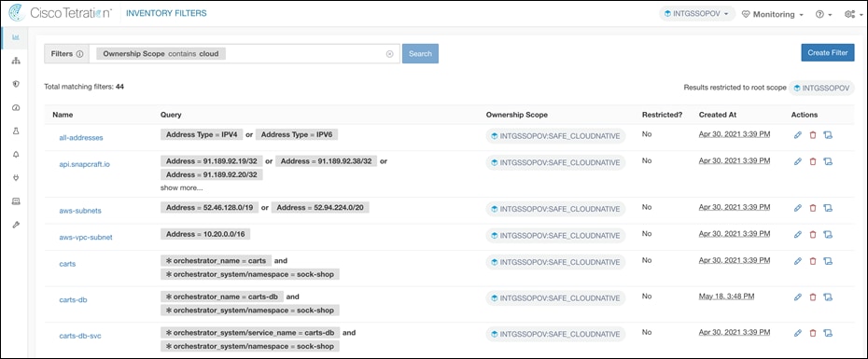Open the wrench maintenance sidebar icon
This screenshot has width=868, height=359.
pos(16,225)
